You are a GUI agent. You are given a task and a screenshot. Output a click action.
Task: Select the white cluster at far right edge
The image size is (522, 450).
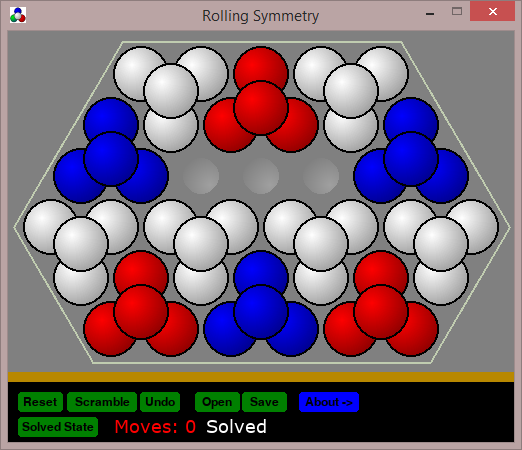point(441,244)
